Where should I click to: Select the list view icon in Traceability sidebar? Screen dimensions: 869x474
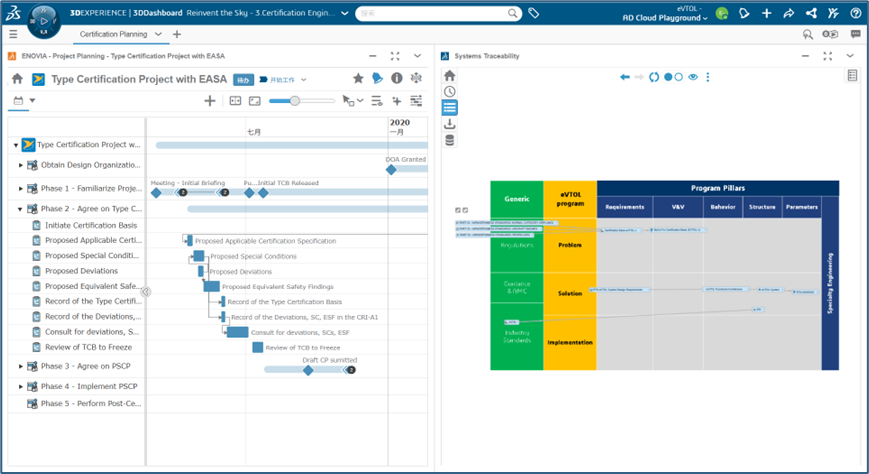click(449, 108)
